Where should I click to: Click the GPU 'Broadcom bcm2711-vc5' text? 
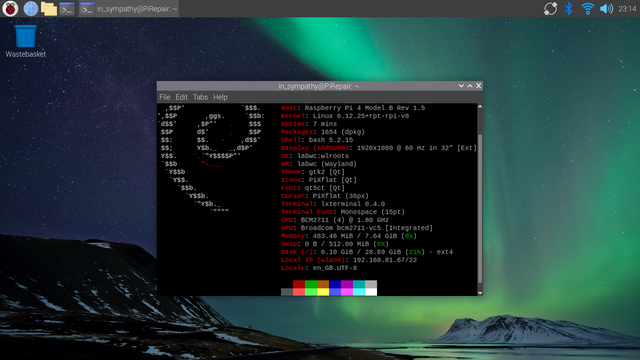click(x=341, y=228)
